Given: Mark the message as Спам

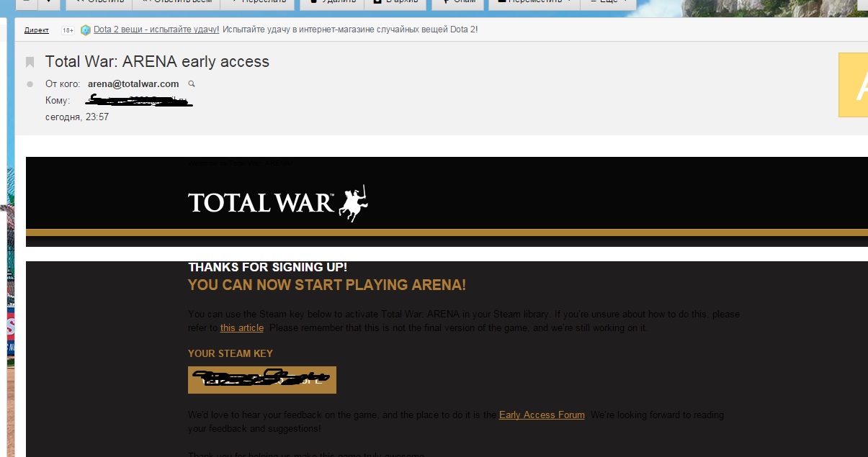Looking at the screenshot, I should coord(457,2).
